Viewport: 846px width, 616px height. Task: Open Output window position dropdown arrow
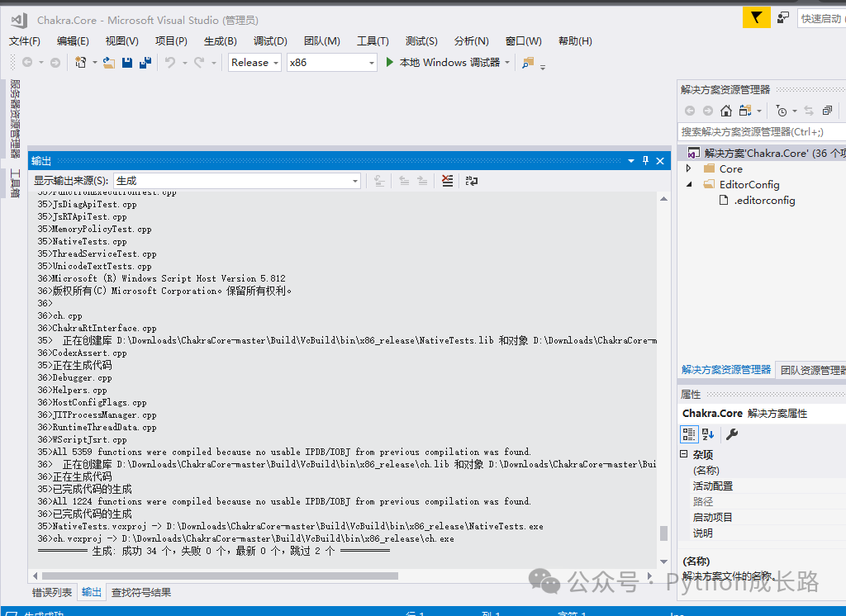[630, 161]
